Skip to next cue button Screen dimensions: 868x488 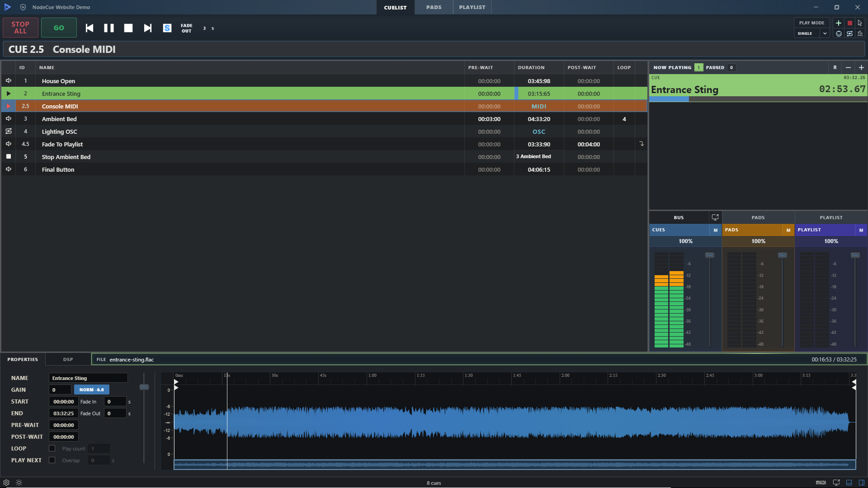tap(148, 28)
